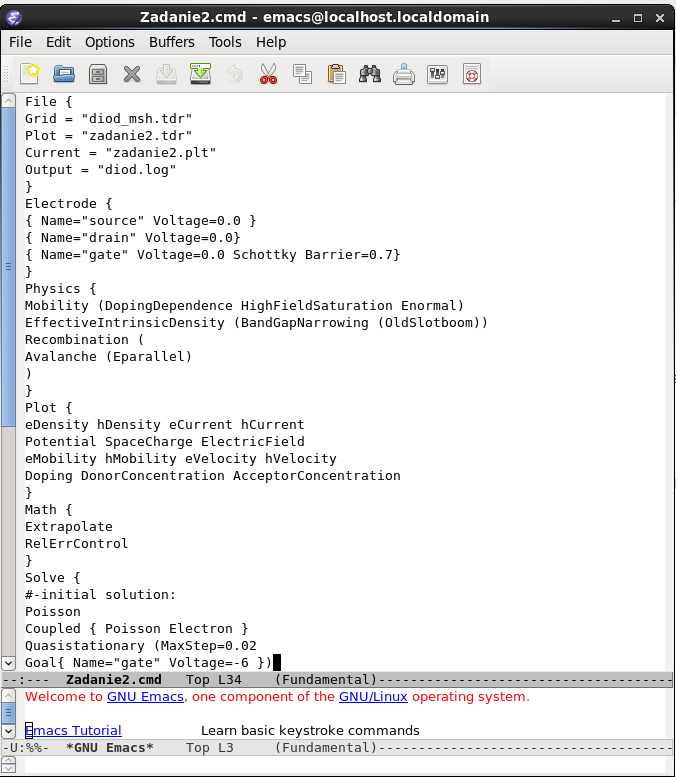Click the 'Coupled { Poisson Electron }' line
676x777 pixels.
coord(136,629)
